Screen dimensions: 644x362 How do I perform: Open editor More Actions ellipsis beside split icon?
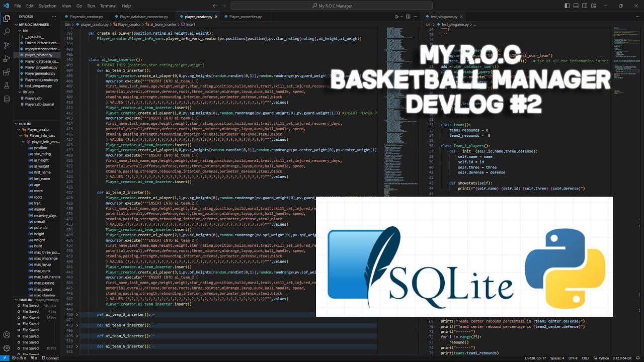415,17
